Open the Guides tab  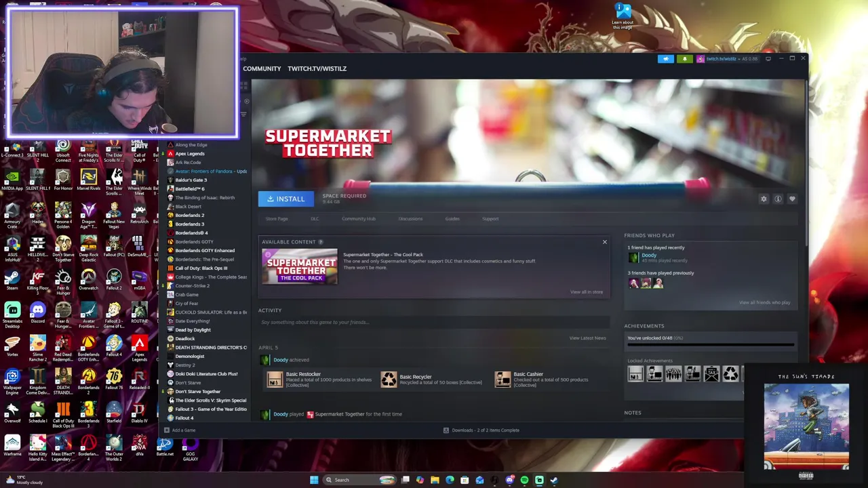pyautogui.click(x=452, y=219)
